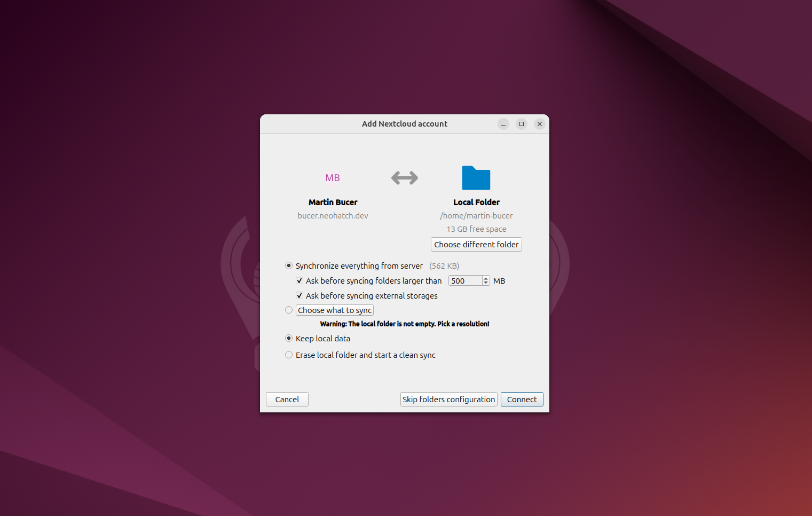
Task: Click the MB user avatar initials
Action: click(333, 178)
